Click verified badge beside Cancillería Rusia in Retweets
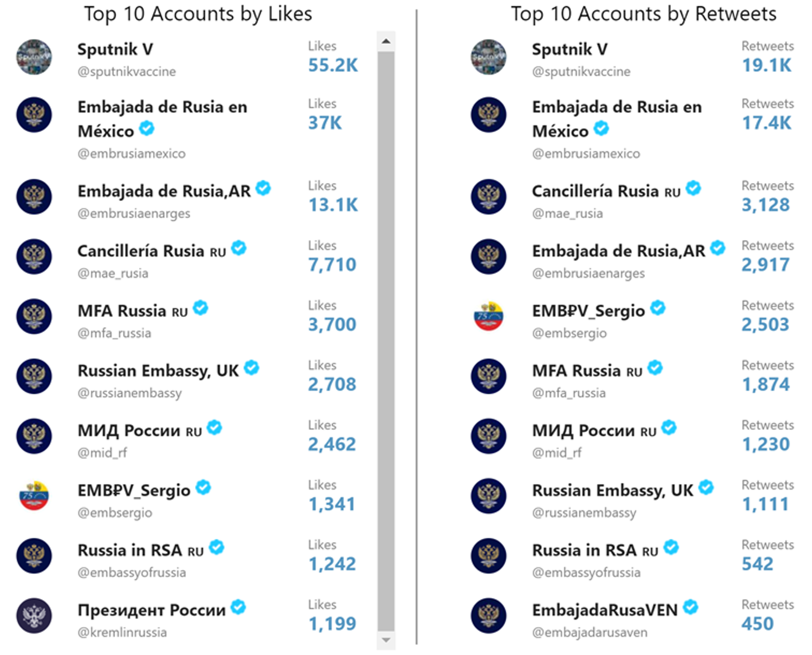The height and width of the screenshot is (655, 812). click(693, 188)
